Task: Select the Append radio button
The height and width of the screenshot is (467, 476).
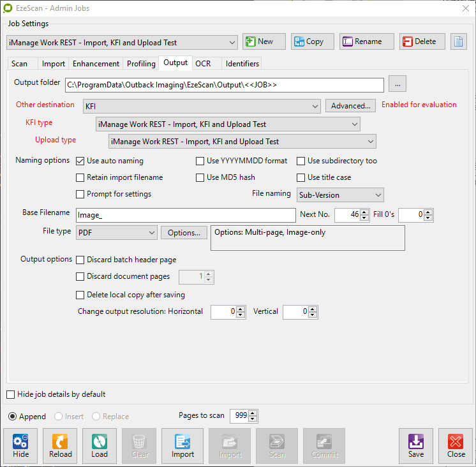Action: point(13,417)
